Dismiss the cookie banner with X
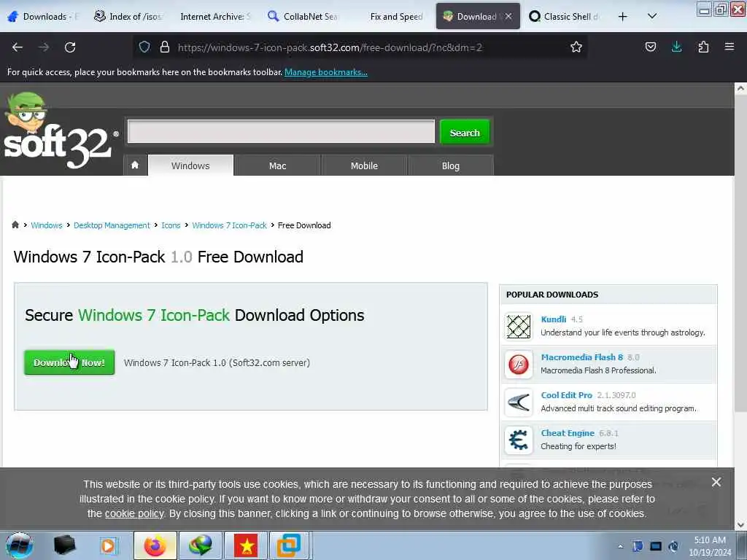This screenshot has width=747, height=560. pyautogui.click(x=716, y=482)
